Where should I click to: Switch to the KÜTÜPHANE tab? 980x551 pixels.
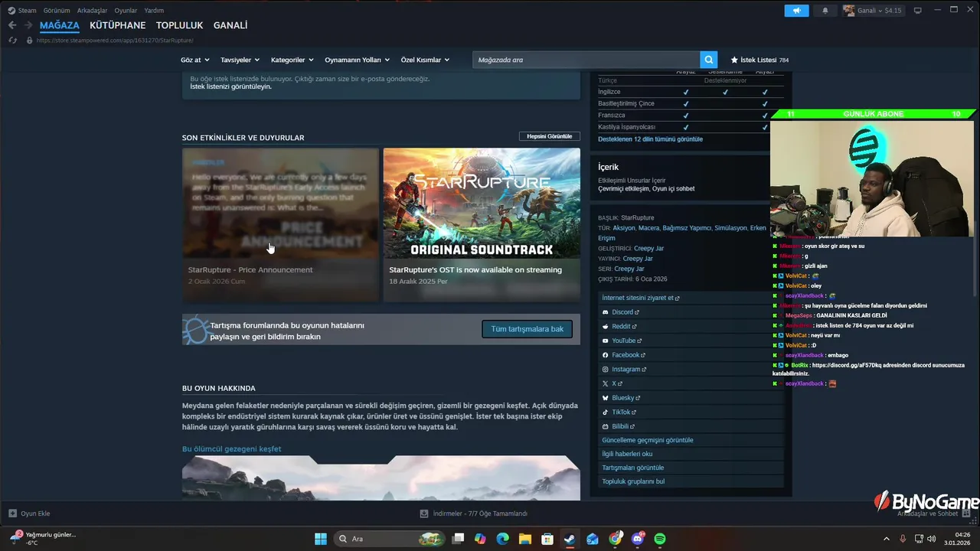[117, 25]
